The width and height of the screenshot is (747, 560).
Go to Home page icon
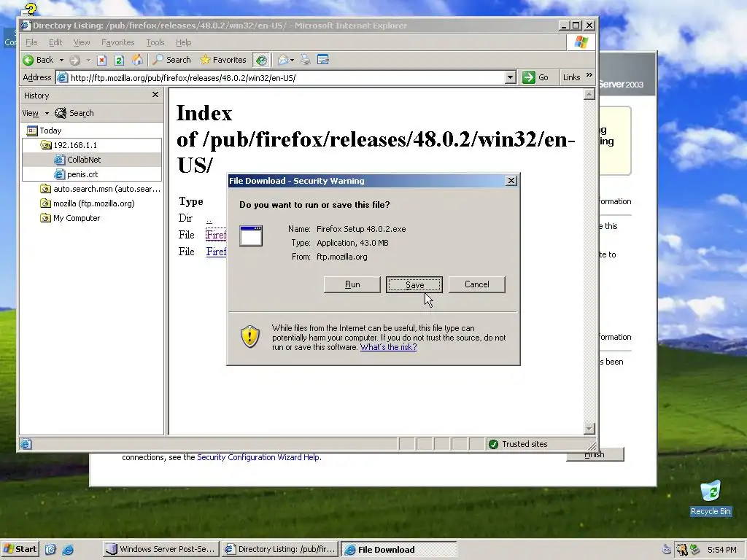tap(137, 60)
